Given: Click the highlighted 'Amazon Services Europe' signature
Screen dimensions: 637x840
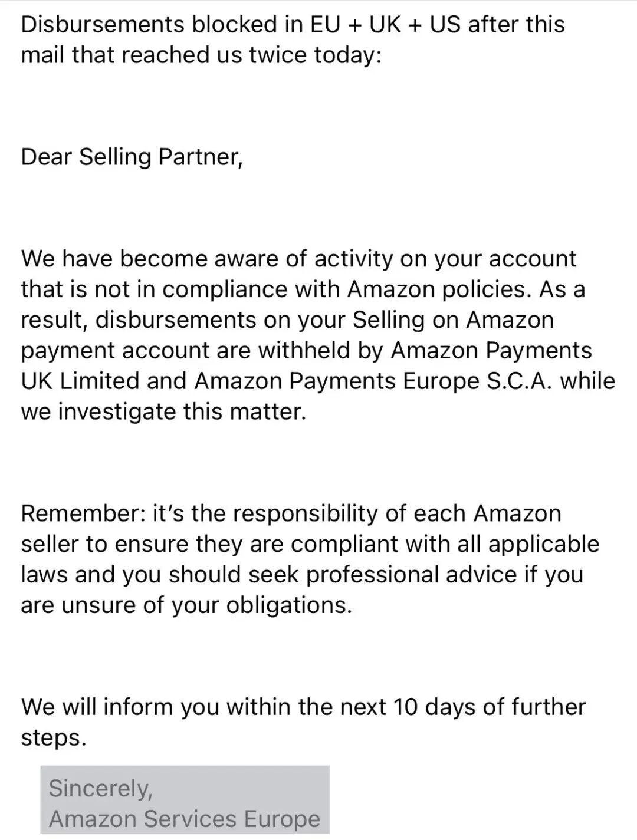Looking at the screenshot, I should [x=185, y=819].
